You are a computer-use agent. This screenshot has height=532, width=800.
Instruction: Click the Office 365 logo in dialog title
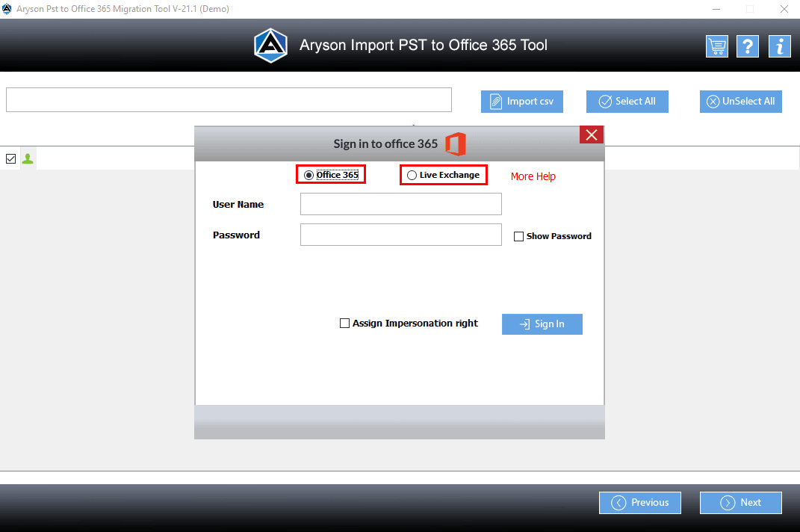click(x=456, y=144)
